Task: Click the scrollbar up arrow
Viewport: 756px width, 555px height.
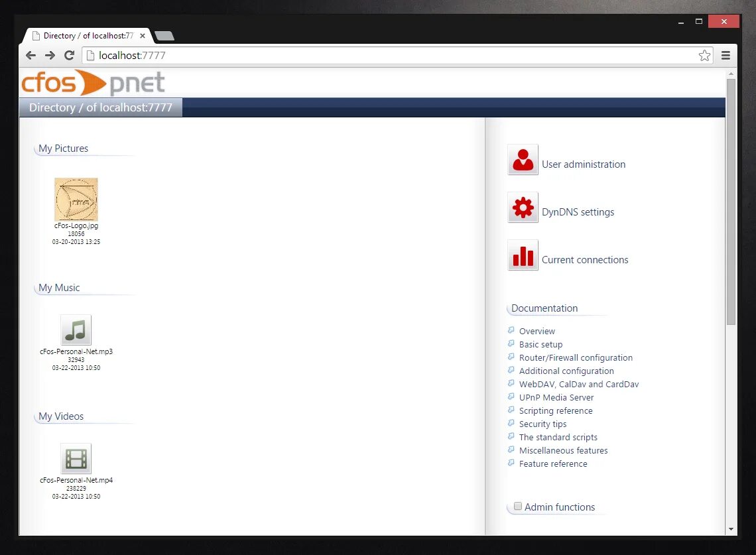Action: pos(731,74)
